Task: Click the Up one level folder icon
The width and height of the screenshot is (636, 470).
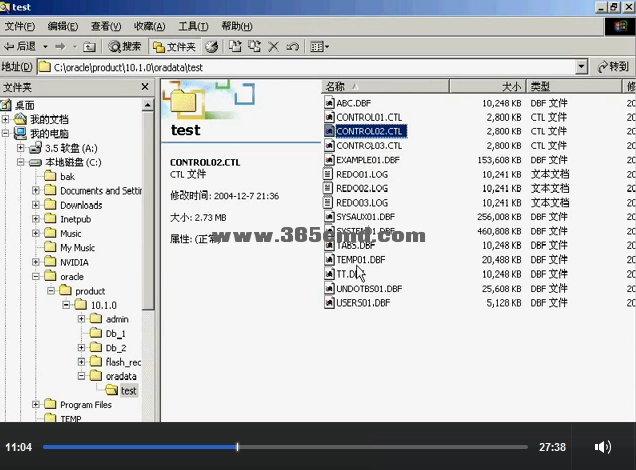Action: [x=89, y=47]
